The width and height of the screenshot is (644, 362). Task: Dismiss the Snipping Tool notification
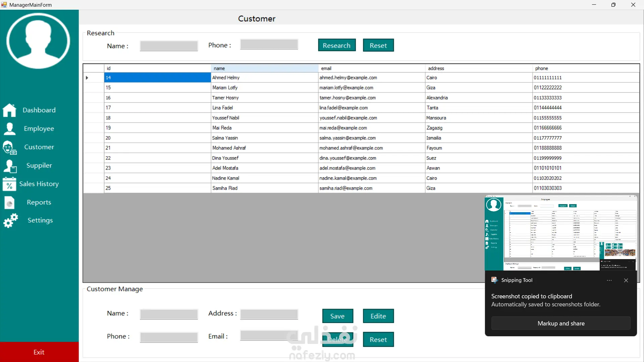tap(626, 281)
